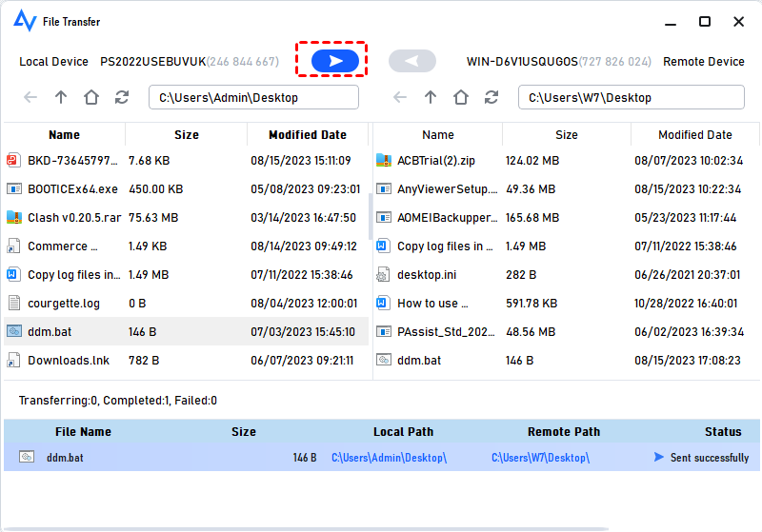Click Downloads.lnk file name
The width and height of the screenshot is (762, 532).
(x=69, y=360)
